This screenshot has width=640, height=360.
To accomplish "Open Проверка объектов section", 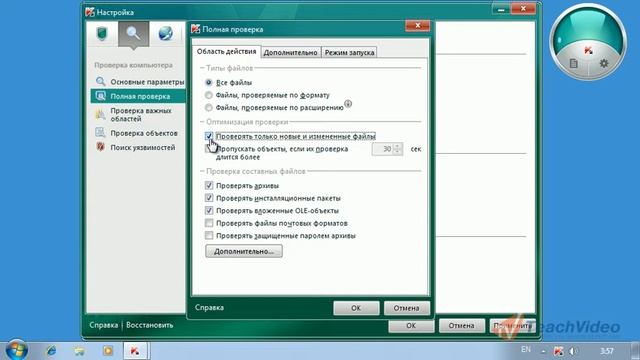I will point(144,133).
